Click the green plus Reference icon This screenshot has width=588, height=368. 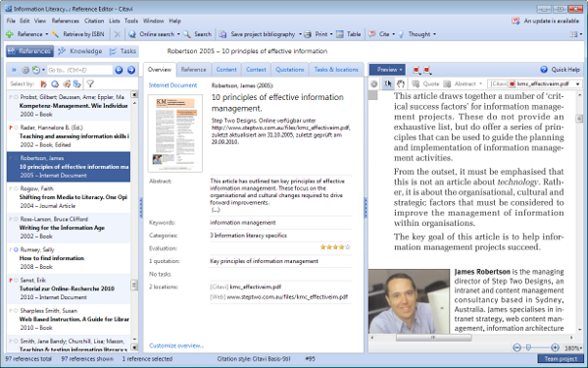pos(10,34)
